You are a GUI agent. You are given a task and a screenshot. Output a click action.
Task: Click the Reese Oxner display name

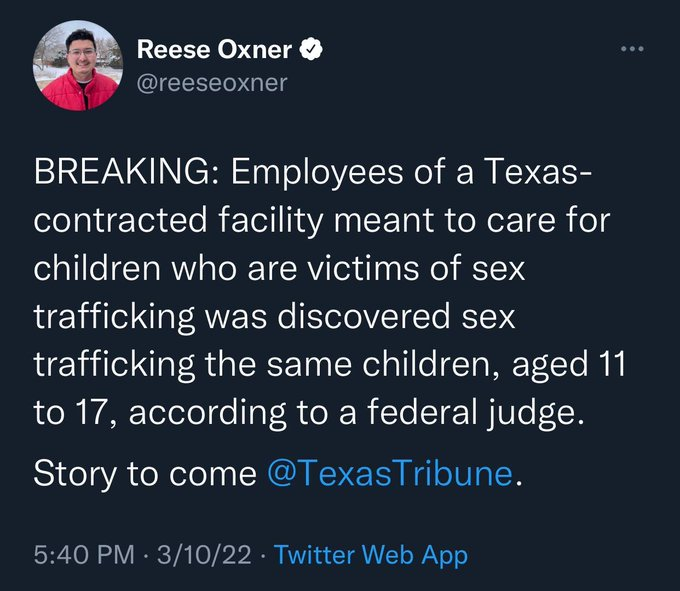click(x=213, y=49)
